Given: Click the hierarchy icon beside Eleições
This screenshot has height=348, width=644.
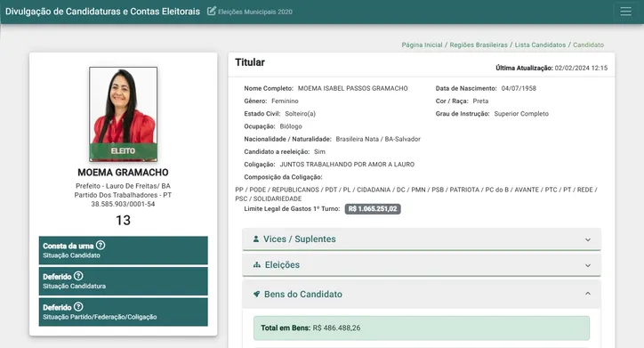Looking at the screenshot, I should coord(257,265).
